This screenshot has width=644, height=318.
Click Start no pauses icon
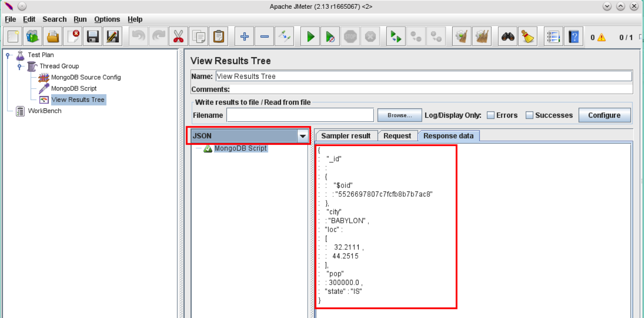(x=330, y=37)
